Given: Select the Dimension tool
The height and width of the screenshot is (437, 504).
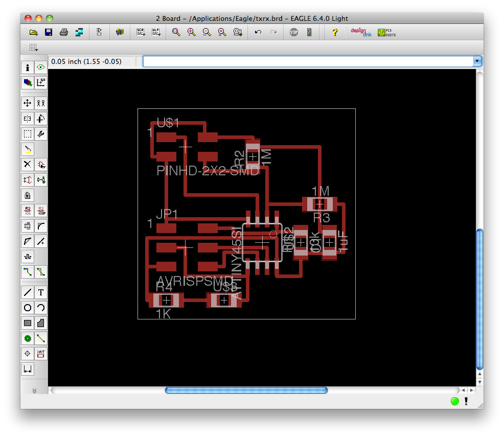Looking at the screenshot, I should pyautogui.click(x=28, y=369).
